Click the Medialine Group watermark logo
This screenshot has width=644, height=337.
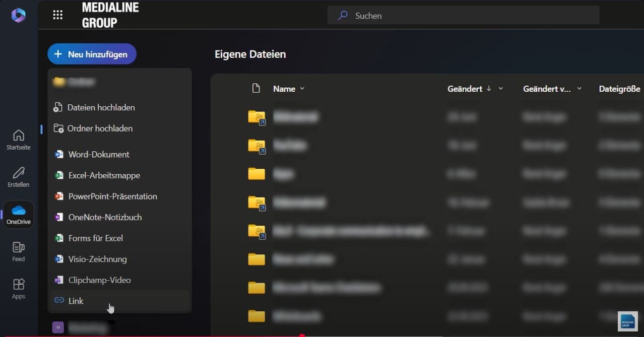click(x=628, y=321)
